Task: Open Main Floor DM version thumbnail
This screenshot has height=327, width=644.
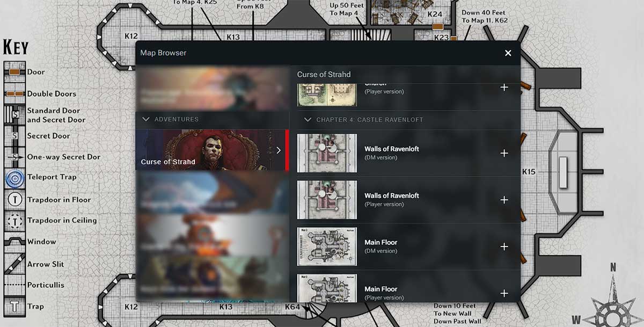Action: tap(327, 246)
